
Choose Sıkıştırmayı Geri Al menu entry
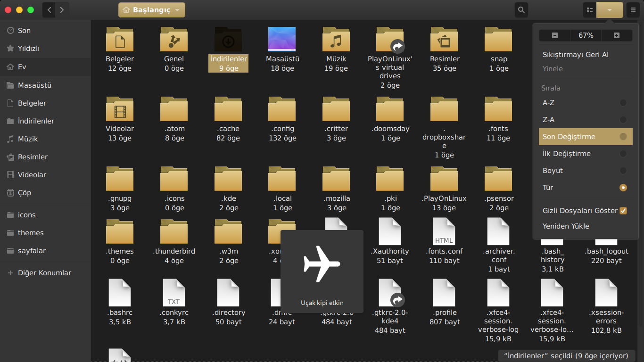[586, 55]
